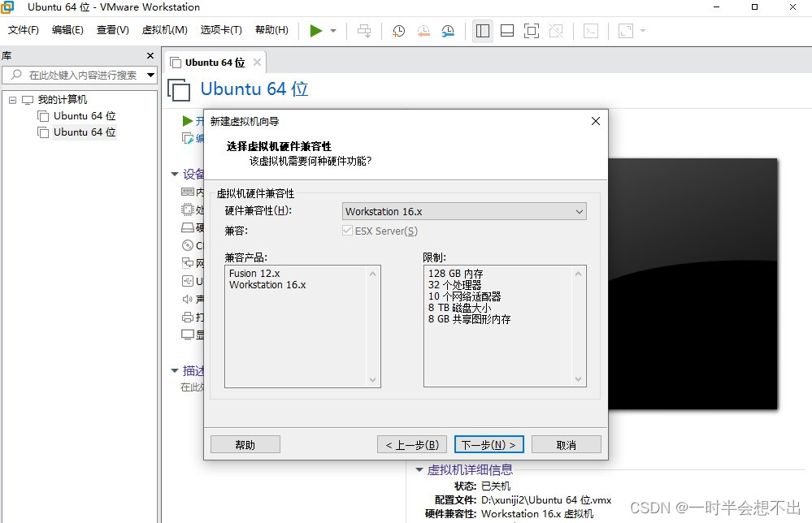Proceed with 下一步(N) > button
Viewport: 812px width, 523px height.
pyautogui.click(x=489, y=445)
